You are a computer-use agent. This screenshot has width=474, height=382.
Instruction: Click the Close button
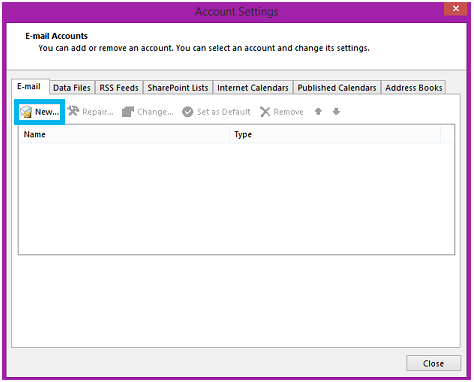coord(433,363)
